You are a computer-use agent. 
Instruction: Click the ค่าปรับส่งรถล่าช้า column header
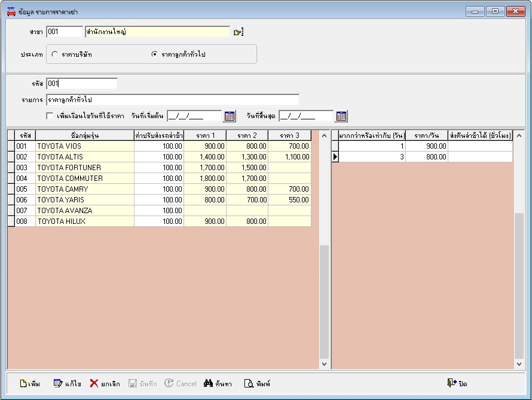(159, 136)
